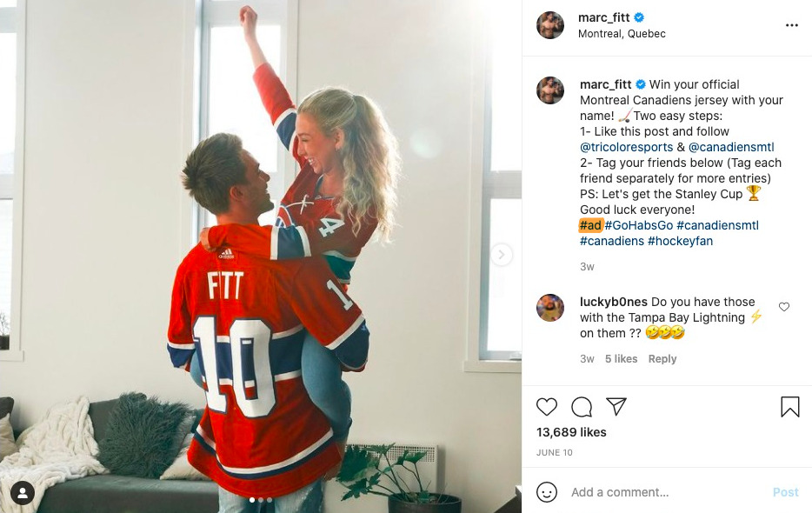Image resolution: width=812 pixels, height=513 pixels.
Task: Reply to the luckyb0nes comment
Action: click(x=662, y=358)
